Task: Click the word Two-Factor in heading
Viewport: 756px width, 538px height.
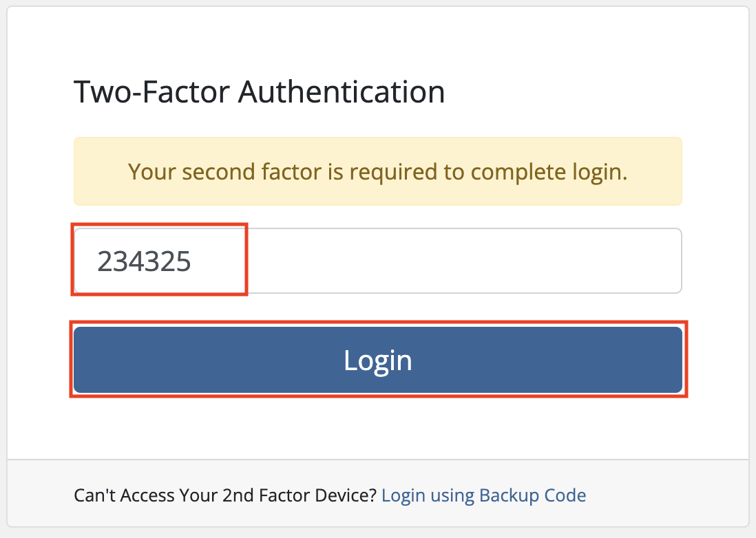Action: pos(152,92)
